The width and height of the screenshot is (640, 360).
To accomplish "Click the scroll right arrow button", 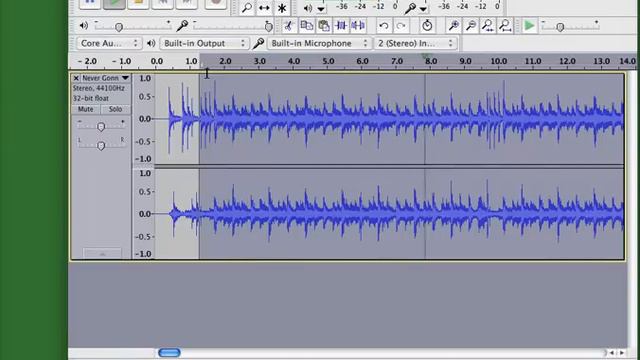I will coord(622,353).
